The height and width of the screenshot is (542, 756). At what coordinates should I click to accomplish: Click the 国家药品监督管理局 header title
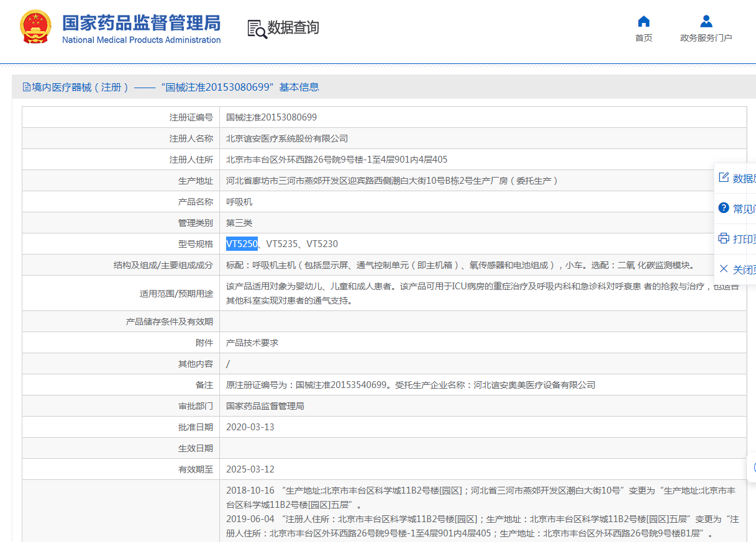tap(142, 23)
